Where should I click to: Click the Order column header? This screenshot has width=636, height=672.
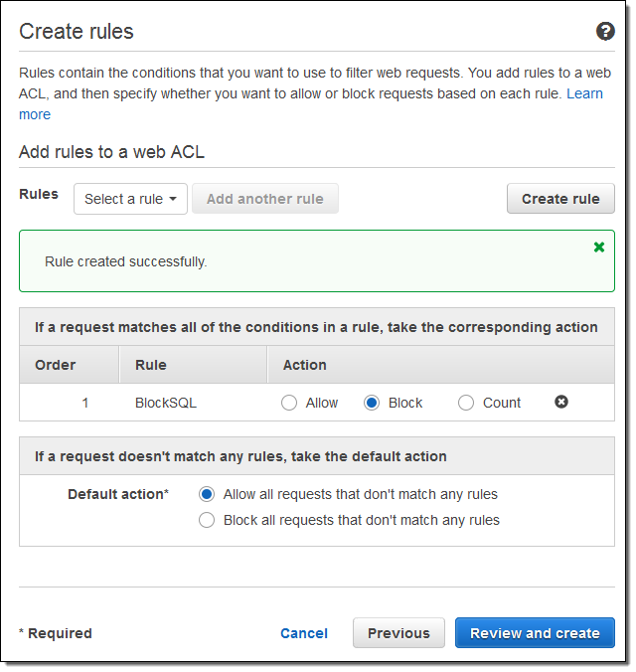tap(56, 365)
